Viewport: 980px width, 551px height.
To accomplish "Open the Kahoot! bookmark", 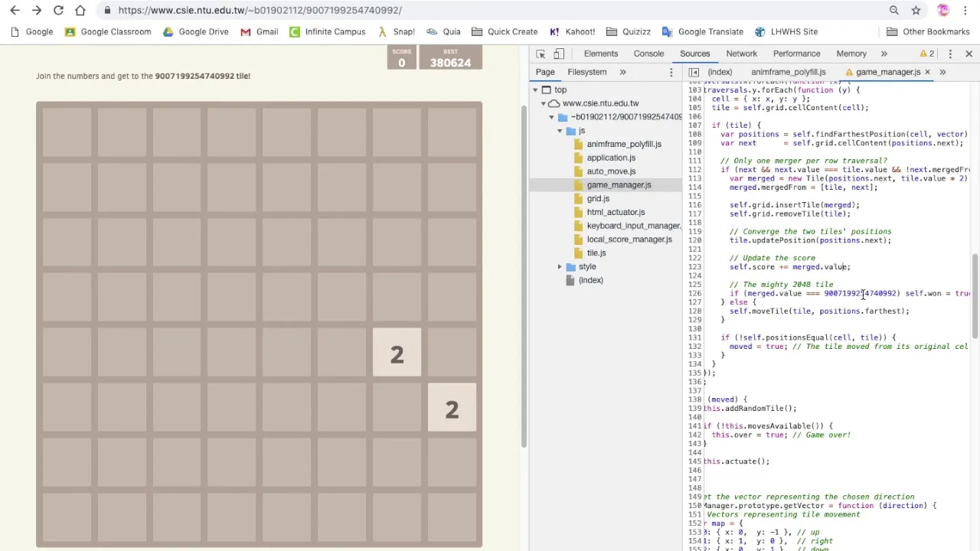I will [x=572, y=31].
